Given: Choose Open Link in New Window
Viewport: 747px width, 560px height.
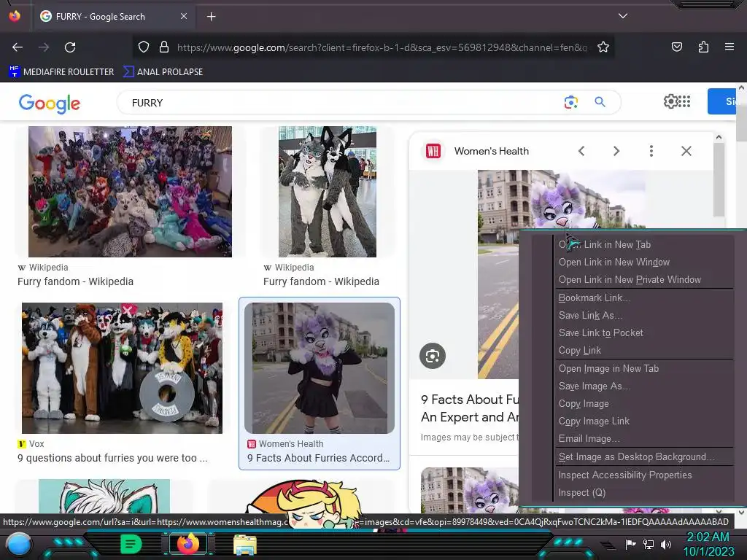Looking at the screenshot, I should coord(614,262).
